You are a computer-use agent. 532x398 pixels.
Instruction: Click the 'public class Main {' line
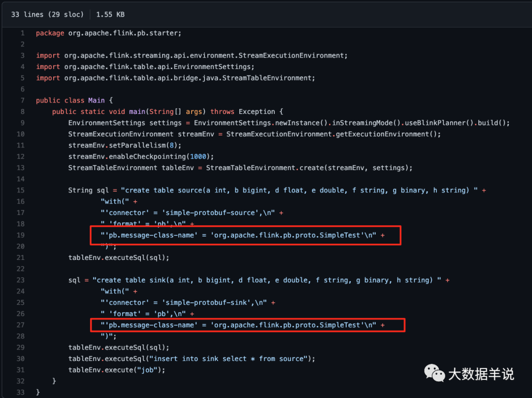[74, 101]
